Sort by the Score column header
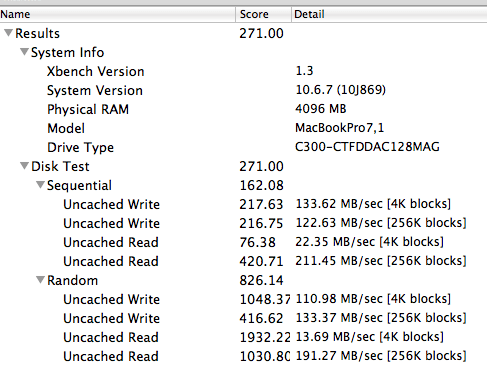Viewport: 487px width, 385px height. click(x=264, y=14)
